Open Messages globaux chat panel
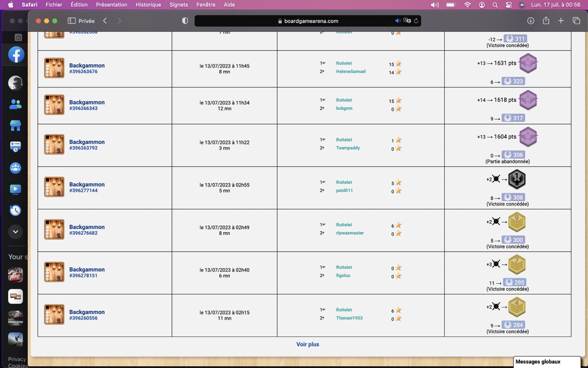 [x=547, y=362]
